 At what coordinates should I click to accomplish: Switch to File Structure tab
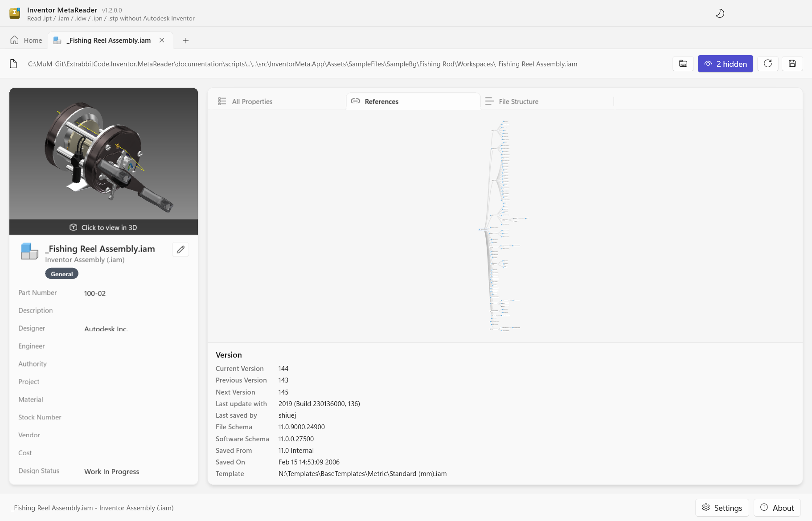[x=547, y=101]
